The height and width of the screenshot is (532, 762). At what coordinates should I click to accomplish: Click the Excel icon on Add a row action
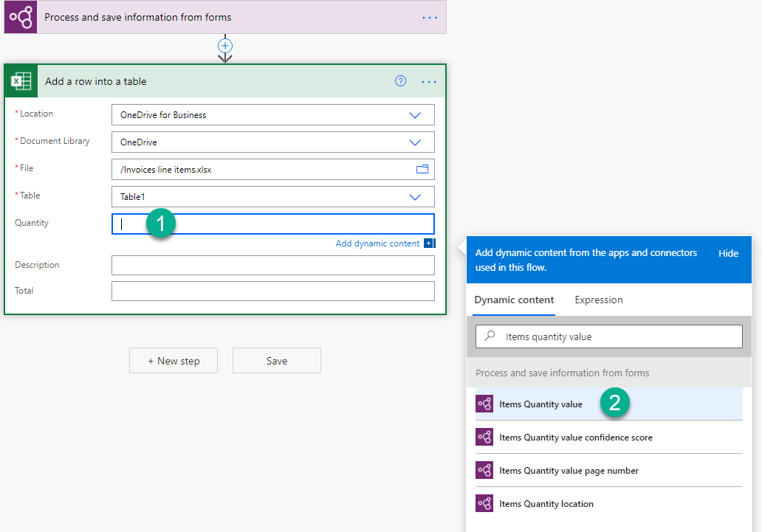coord(20,80)
